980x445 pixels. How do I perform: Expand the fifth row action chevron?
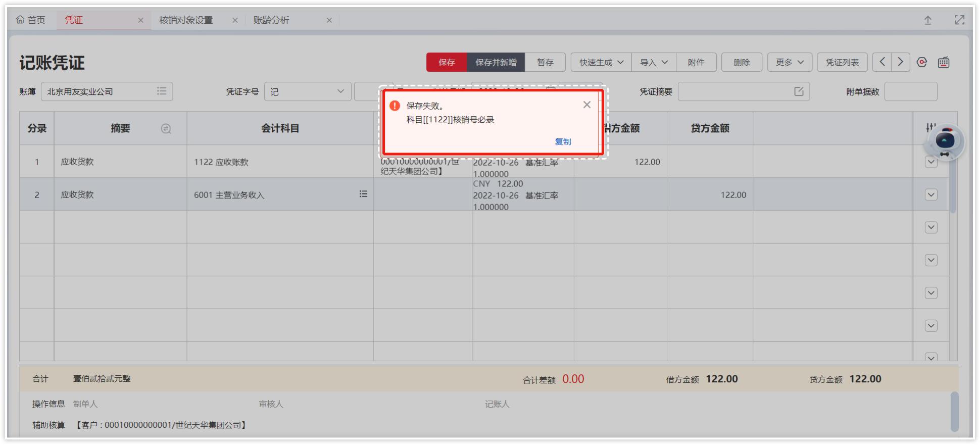[x=931, y=293]
